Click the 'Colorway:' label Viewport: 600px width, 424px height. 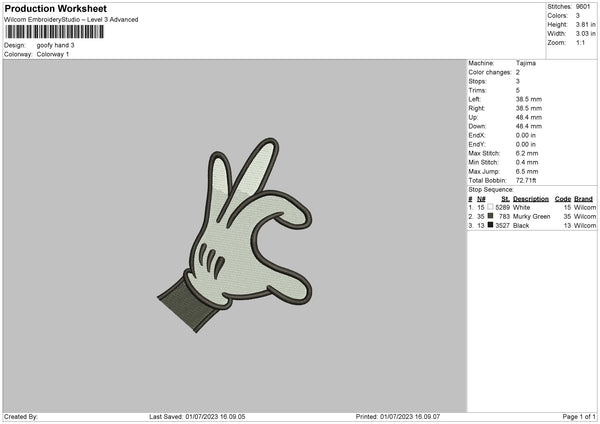tap(18, 54)
